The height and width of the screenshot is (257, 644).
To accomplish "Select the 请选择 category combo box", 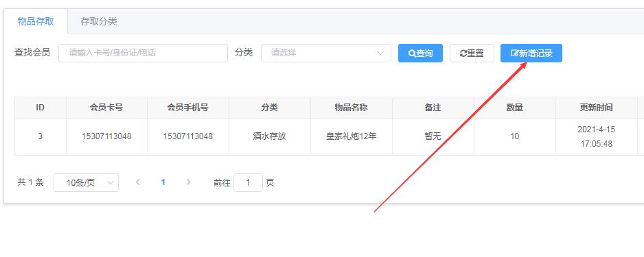I will point(326,53).
